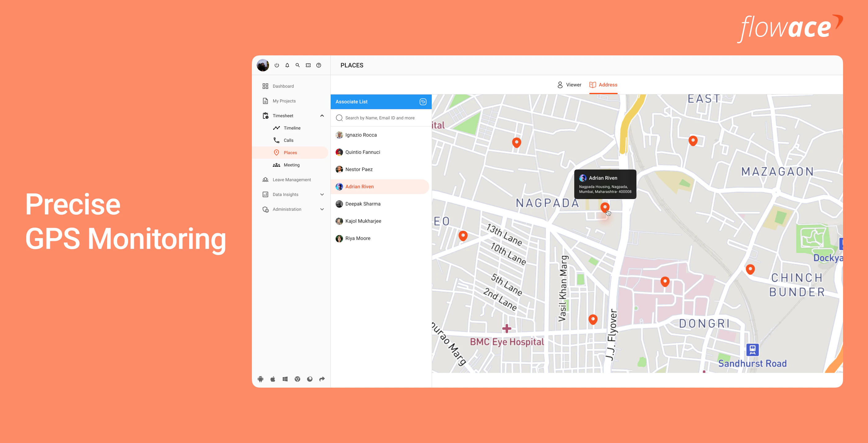This screenshot has width=868, height=443.
Task: Switch to the Viewer mode
Action: pos(569,85)
